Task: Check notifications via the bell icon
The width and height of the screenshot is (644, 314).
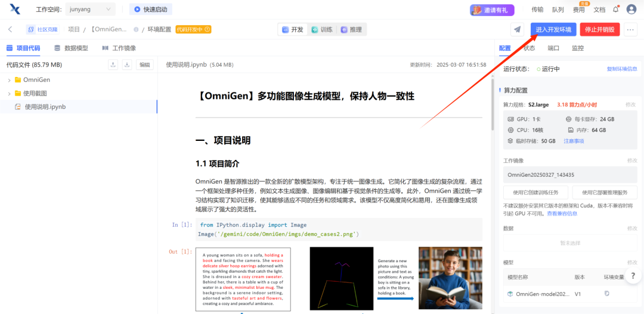Action: coord(615,10)
